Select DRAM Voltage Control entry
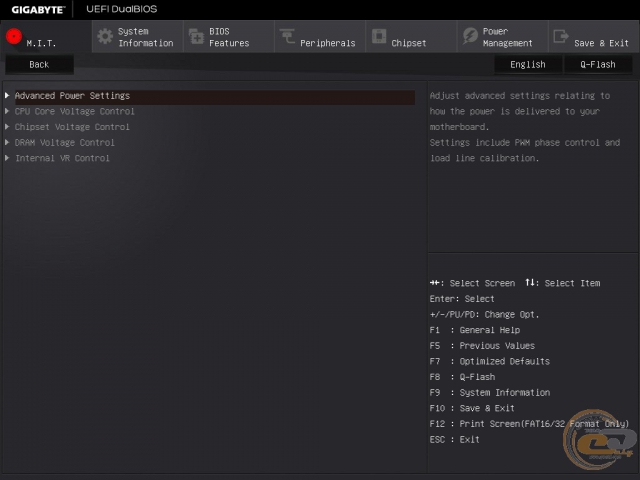The height and width of the screenshot is (480, 640). pos(64,142)
